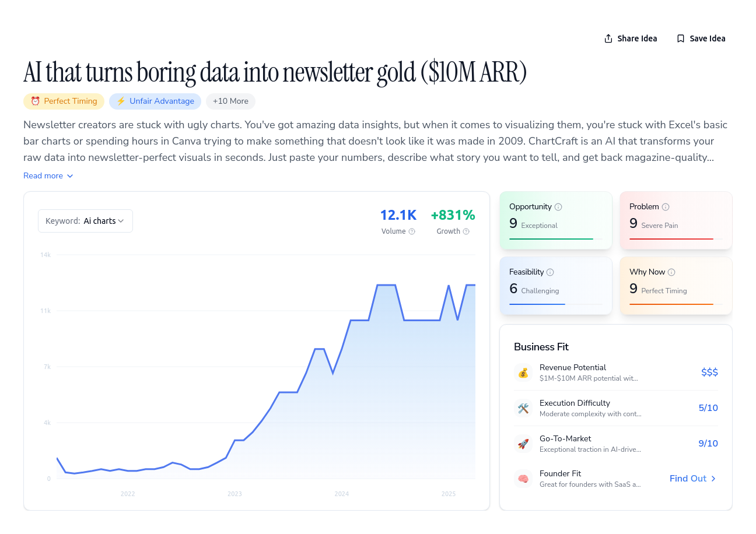Click the 14k label on chart y-axis
The width and height of the screenshot is (756, 534).
click(x=45, y=255)
